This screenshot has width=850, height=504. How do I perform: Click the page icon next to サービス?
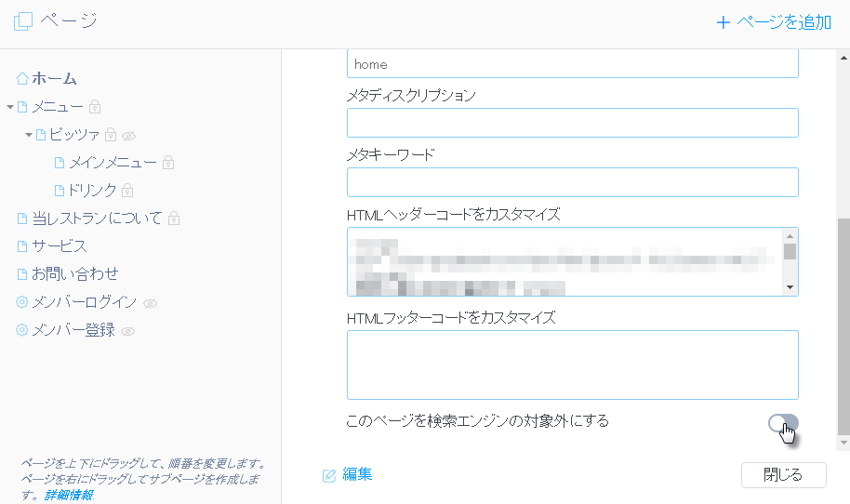point(22,246)
